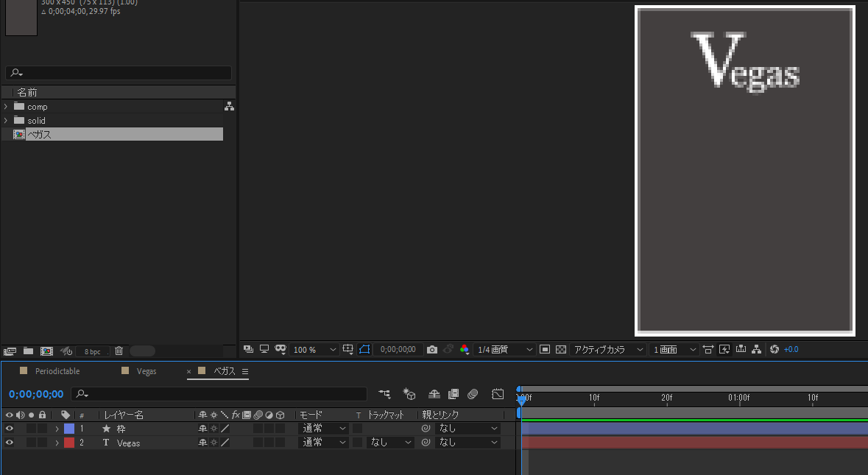Delete selected item with trash icon

click(119, 351)
